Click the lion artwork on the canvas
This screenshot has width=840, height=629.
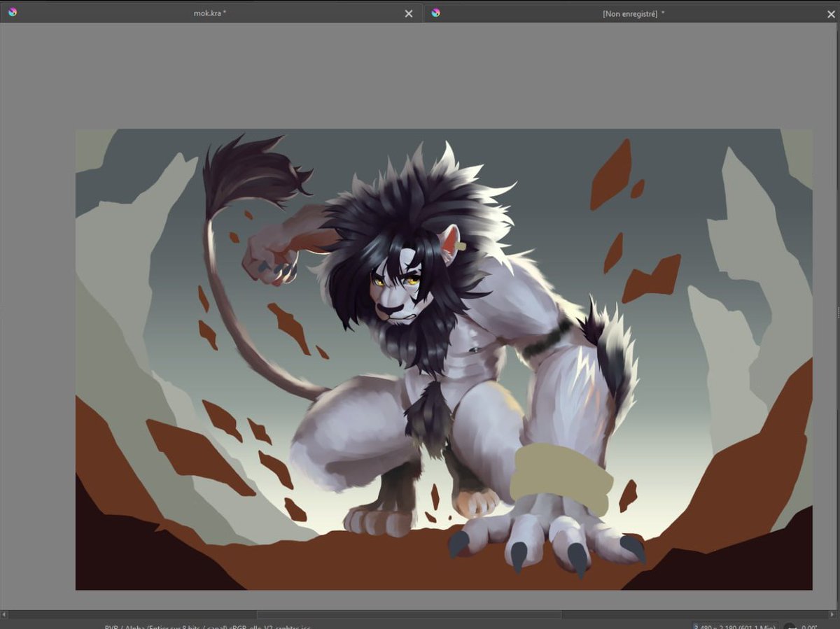pyautogui.click(x=444, y=359)
